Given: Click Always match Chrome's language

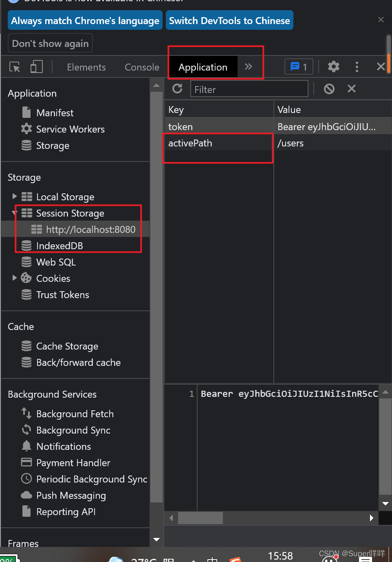Looking at the screenshot, I should pos(85,20).
